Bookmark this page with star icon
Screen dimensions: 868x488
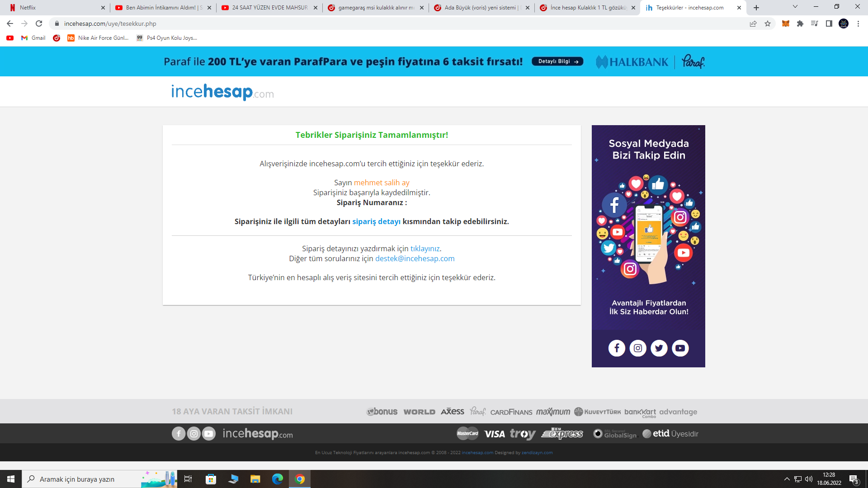(768, 23)
